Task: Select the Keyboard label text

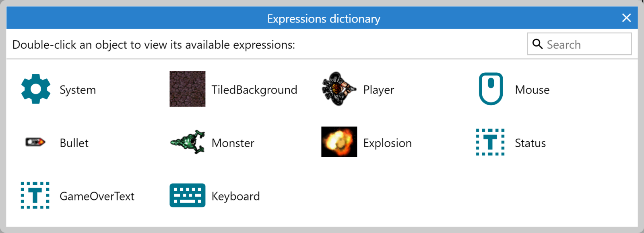Action: click(x=236, y=196)
